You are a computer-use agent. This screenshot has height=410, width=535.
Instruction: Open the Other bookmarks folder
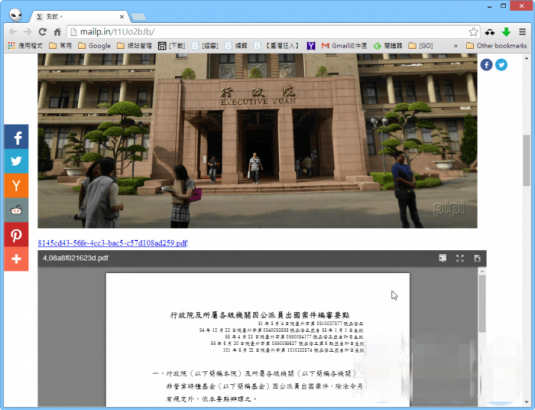[x=496, y=46]
